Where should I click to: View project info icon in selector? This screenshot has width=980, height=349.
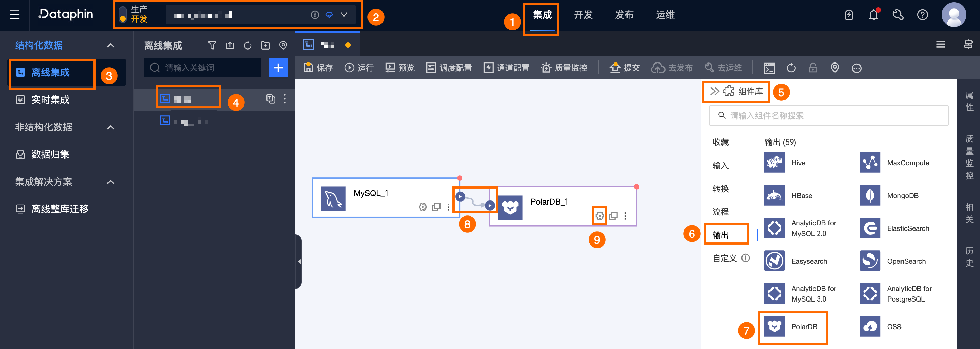(315, 15)
